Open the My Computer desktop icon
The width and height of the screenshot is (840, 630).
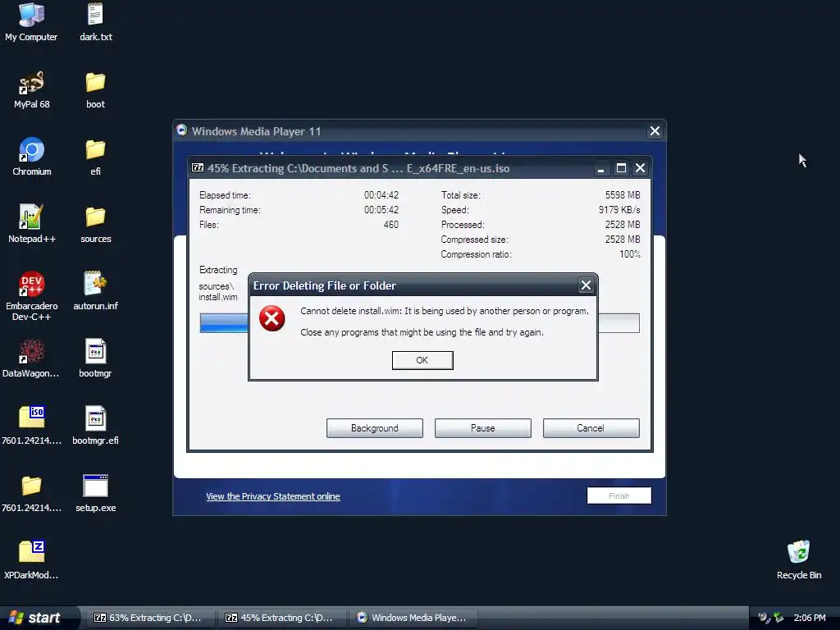[31, 21]
